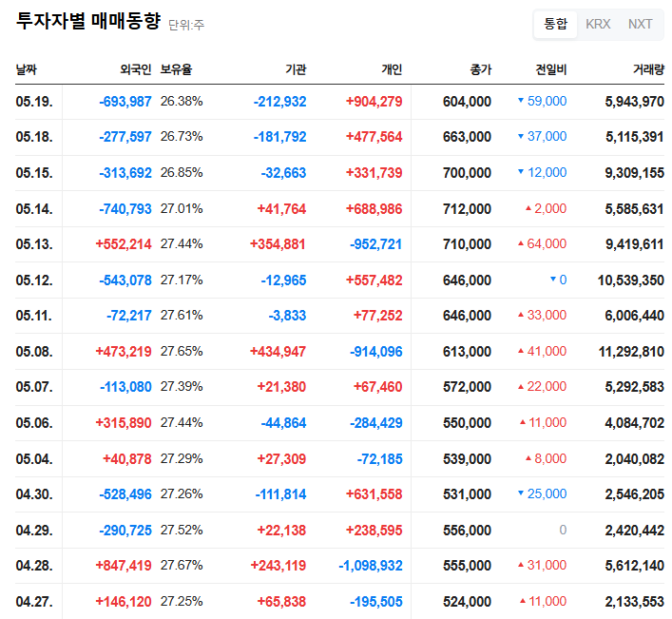This screenshot has height=619, width=672.
Task: Click foreign net value -693,987
Action: click(125, 102)
